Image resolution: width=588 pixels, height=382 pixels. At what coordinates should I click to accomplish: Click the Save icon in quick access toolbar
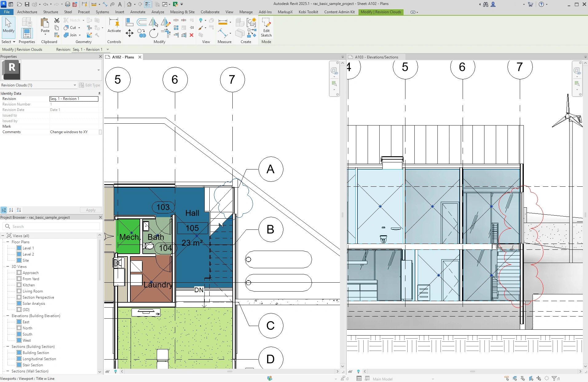(27, 4)
